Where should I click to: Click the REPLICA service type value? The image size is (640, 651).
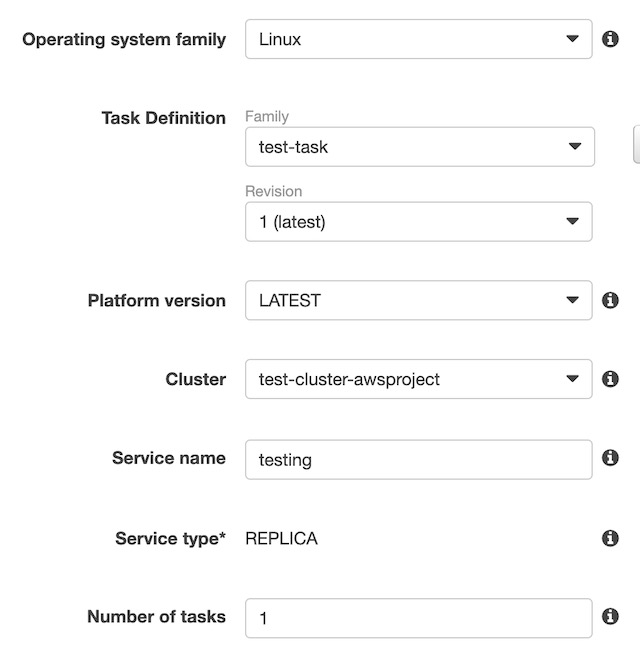(x=281, y=539)
